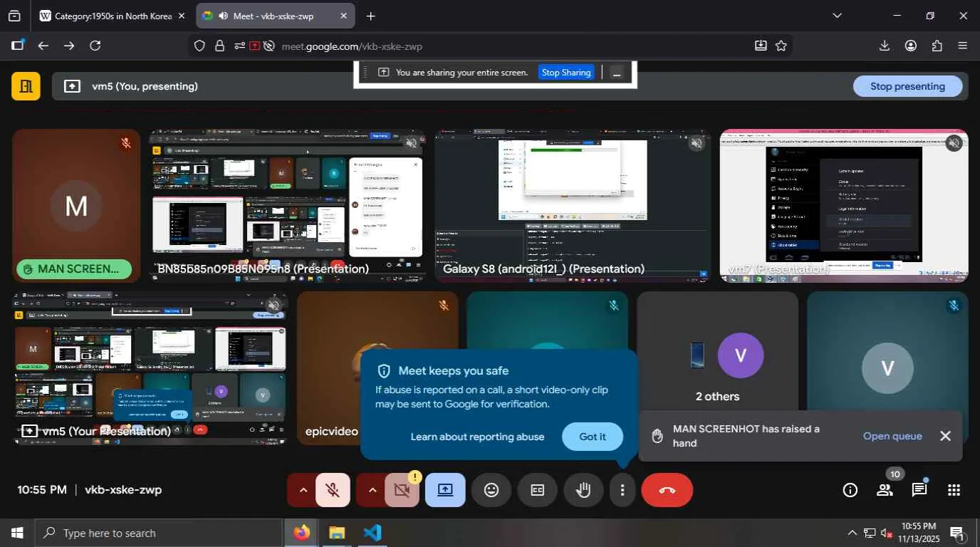Viewport: 980px width, 547px height.
Task: Open the volume tray icon
Action: tap(886, 533)
